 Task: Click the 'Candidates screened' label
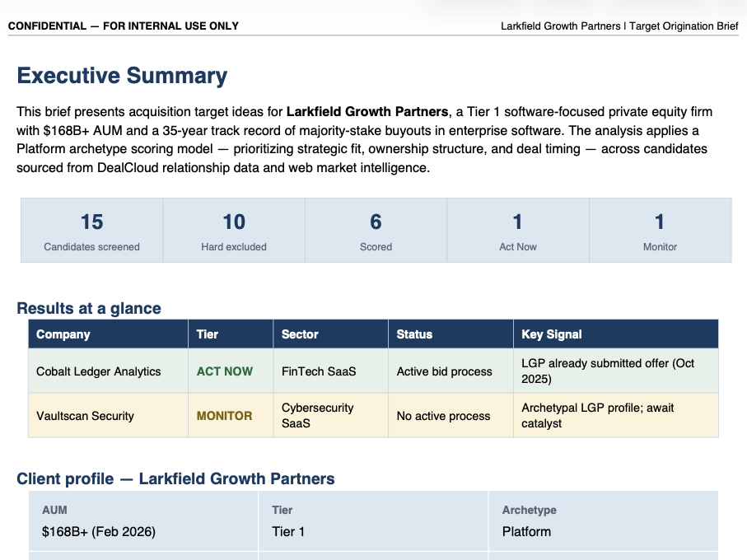click(x=91, y=247)
